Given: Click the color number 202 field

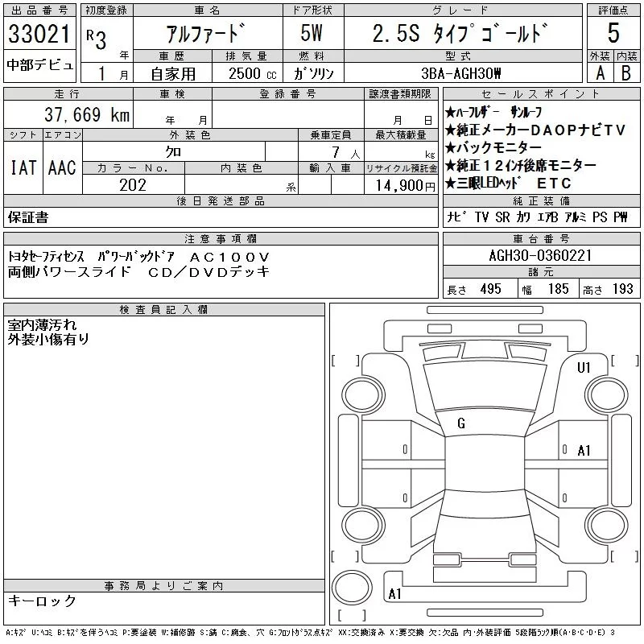Looking at the screenshot, I should [133, 185].
